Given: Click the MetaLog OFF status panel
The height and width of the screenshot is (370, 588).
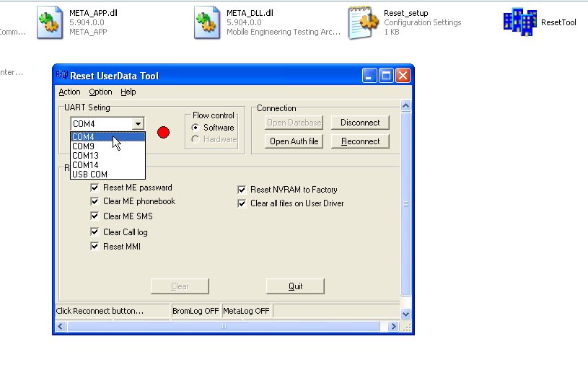Looking at the screenshot, I should coord(246,311).
